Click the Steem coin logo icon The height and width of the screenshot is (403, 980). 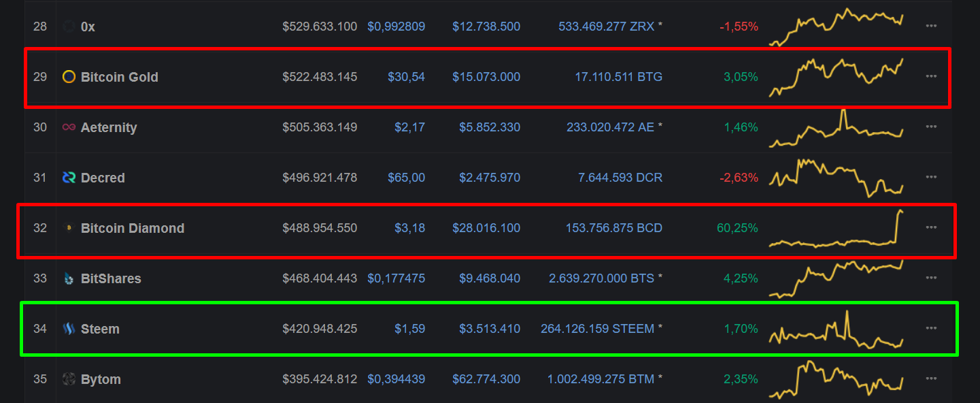point(69,329)
